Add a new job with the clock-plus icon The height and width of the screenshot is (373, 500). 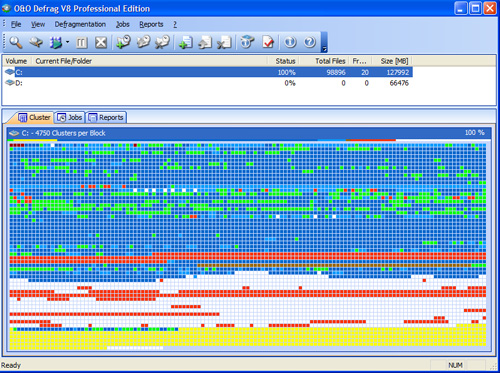click(x=123, y=42)
